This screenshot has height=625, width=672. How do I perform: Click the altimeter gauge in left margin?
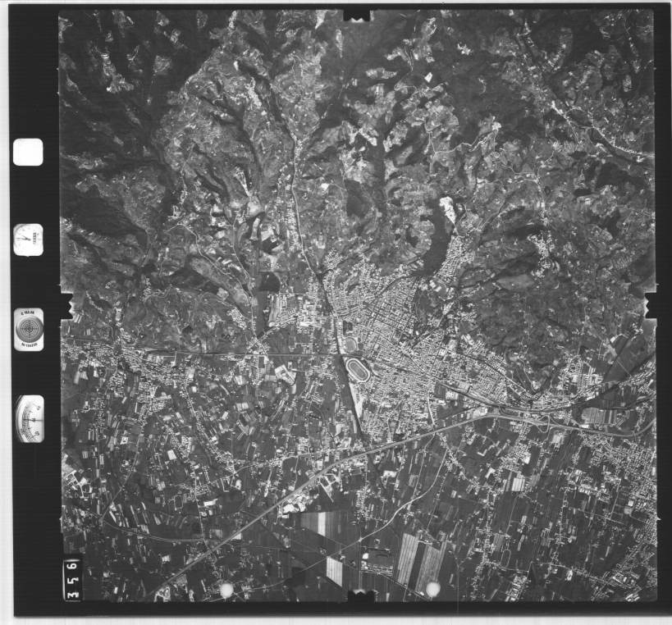[x=30, y=418]
